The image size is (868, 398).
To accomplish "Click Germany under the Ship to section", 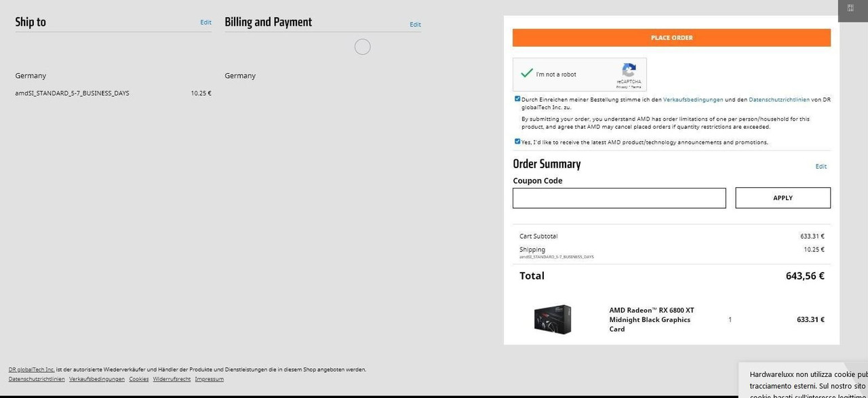I will pyautogui.click(x=31, y=76).
